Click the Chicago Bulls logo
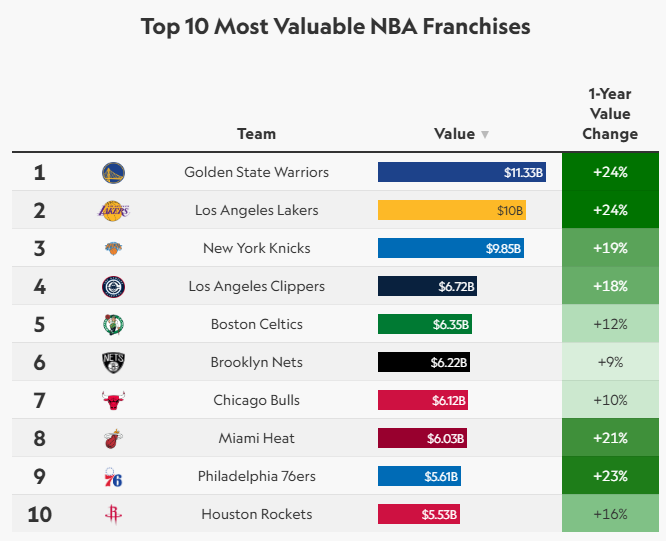 click(x=113, y=401)
